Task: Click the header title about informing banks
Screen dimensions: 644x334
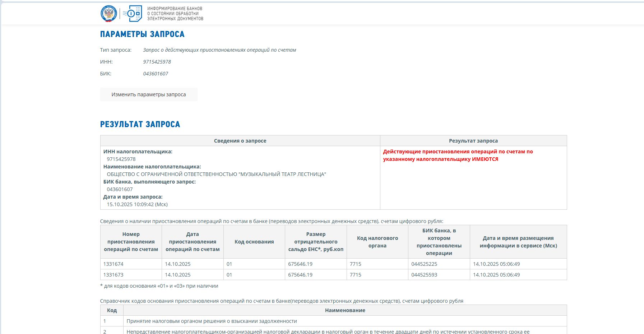Action: tap(175, 14)
